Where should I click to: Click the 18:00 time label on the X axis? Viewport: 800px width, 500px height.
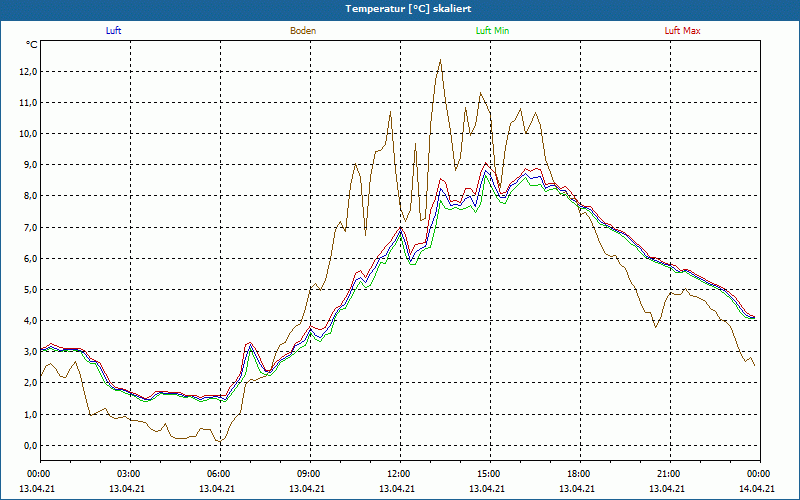(x=580, y=474)
